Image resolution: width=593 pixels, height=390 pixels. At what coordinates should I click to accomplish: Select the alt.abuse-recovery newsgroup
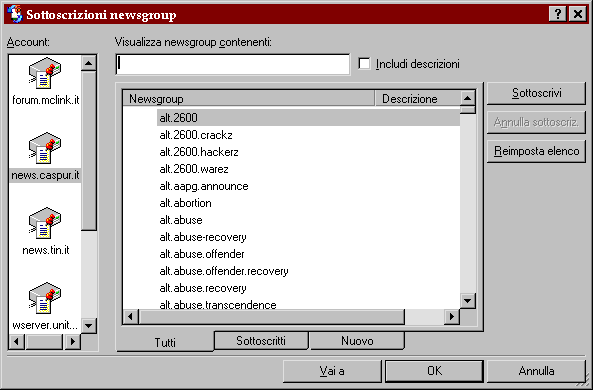tap(203, 237)
